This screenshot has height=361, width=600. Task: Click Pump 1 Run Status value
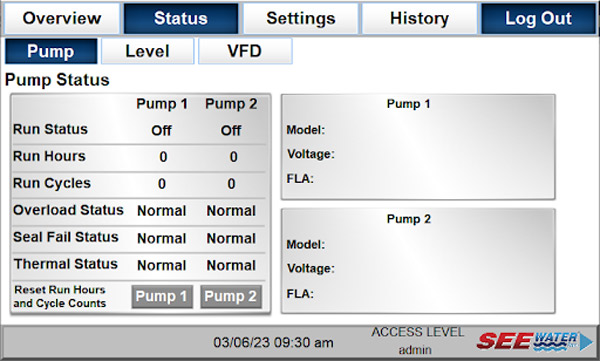161,131
